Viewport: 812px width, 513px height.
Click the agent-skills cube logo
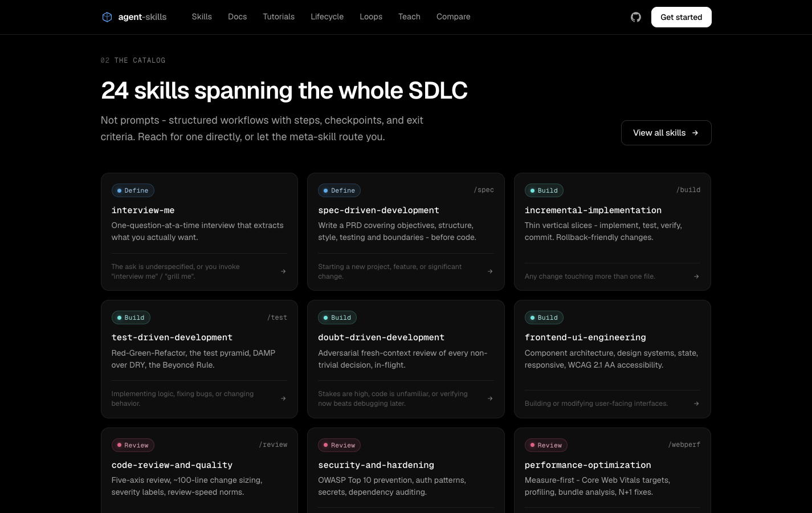(x=107, y=17)
